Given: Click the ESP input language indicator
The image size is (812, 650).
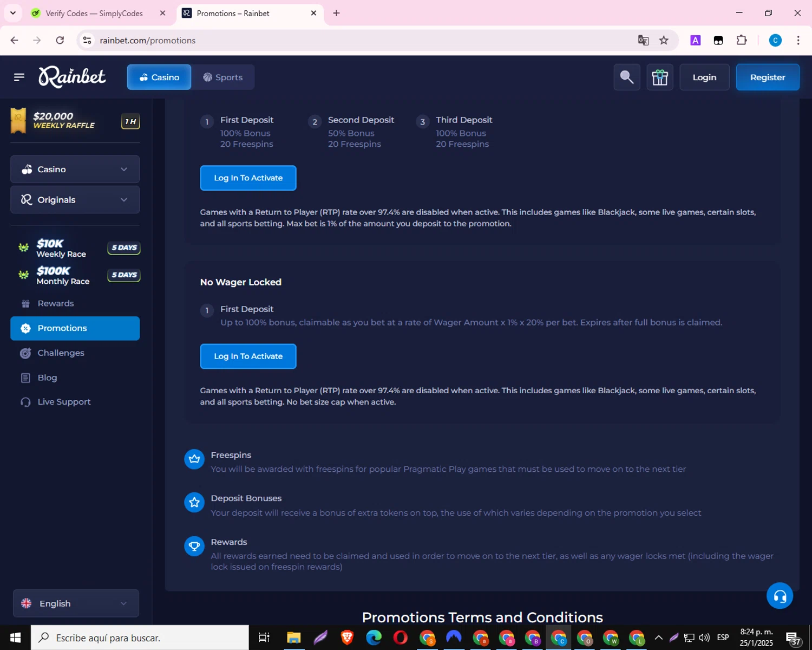Looking at the screenshot, I should 723,638.
